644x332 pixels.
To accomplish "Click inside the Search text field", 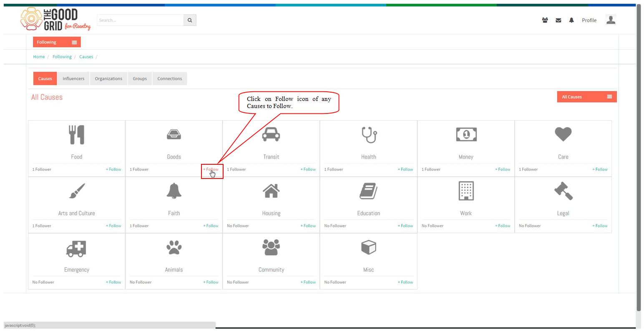I will pos(140,20).
